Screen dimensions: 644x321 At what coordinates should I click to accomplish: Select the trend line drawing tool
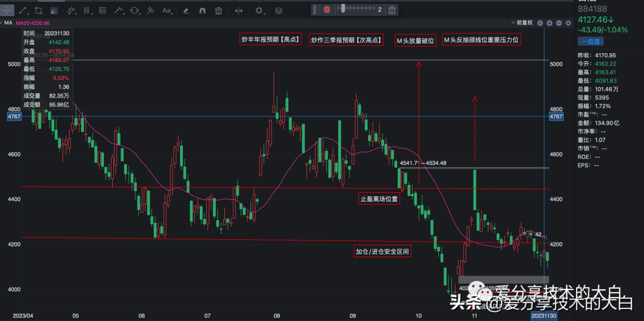(23, 11)
